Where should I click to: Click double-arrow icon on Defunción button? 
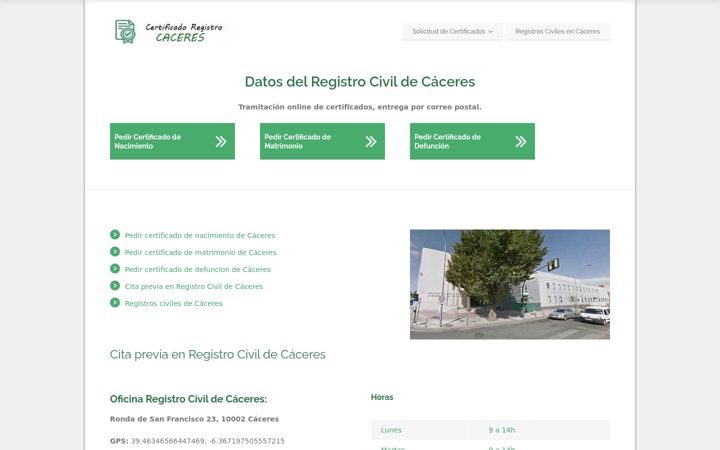click(x=521, y=141)
